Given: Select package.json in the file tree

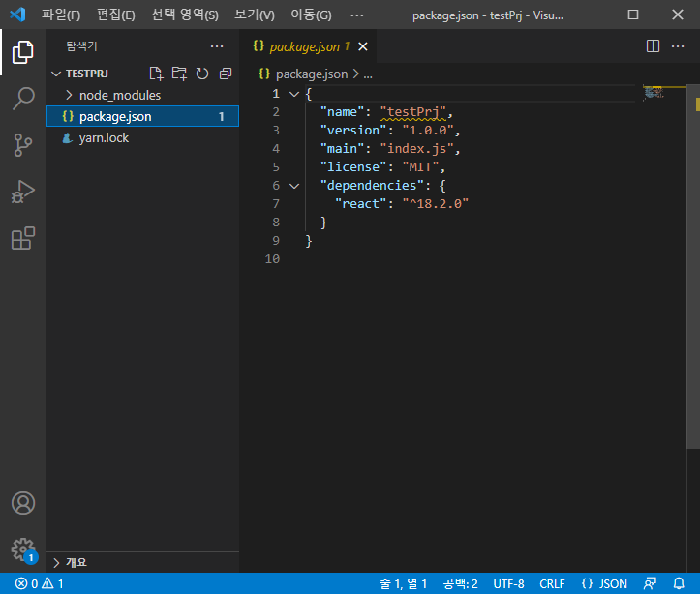Looking at the screenshot, I should 143,116.
